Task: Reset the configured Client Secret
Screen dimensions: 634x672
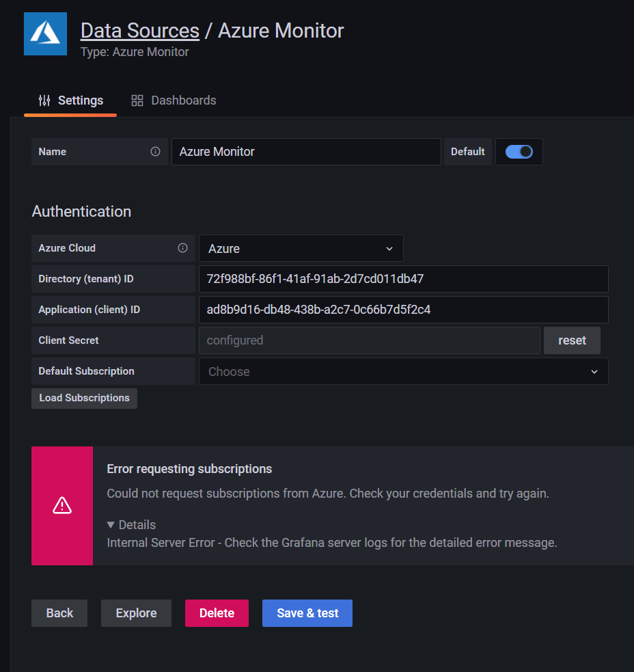Action: 572,340
